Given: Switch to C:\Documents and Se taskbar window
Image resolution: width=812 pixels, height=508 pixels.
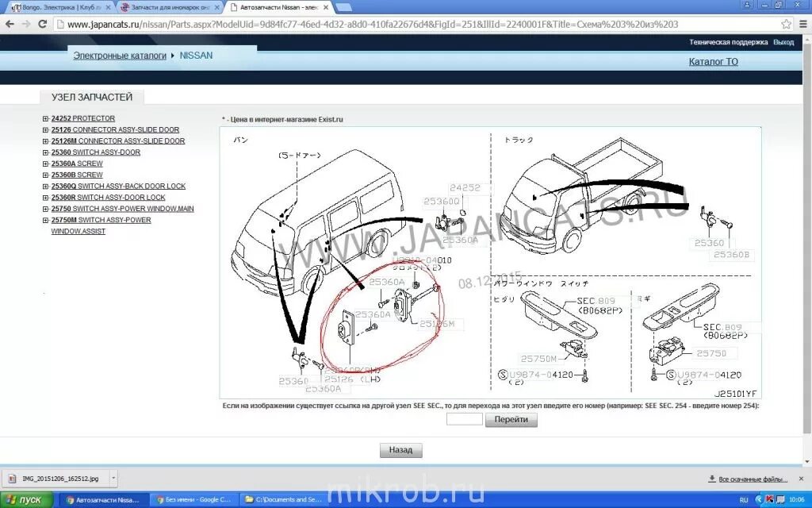Looking at the screenshot, I should (x=284, y=500).
